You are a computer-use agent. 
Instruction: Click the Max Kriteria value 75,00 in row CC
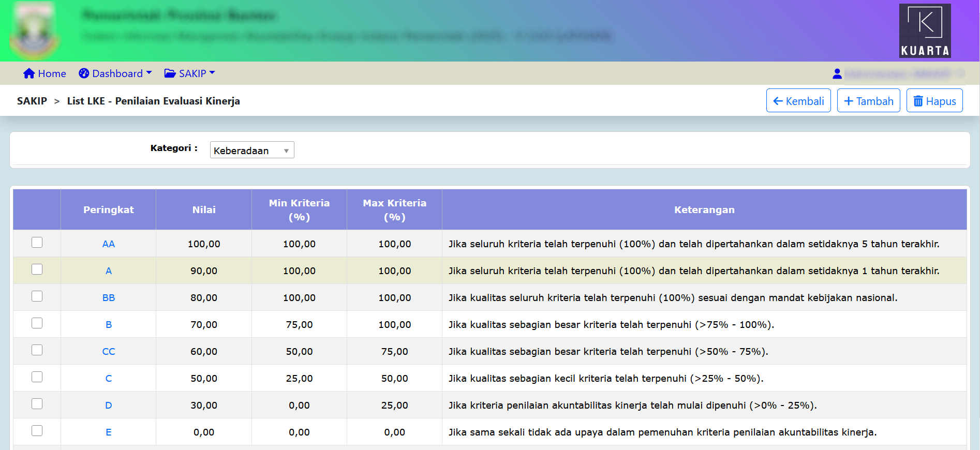point(395,352)
